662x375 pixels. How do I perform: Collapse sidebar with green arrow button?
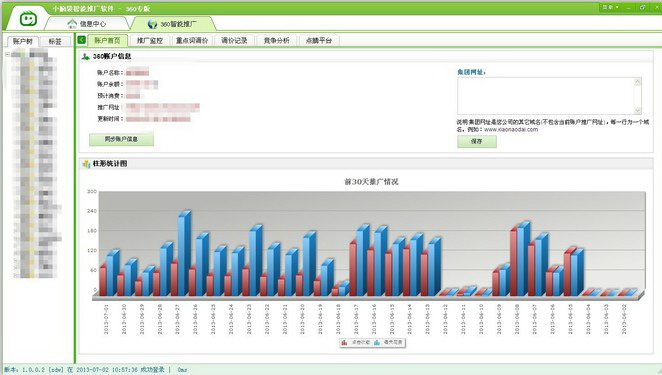[x=82, y=40]
